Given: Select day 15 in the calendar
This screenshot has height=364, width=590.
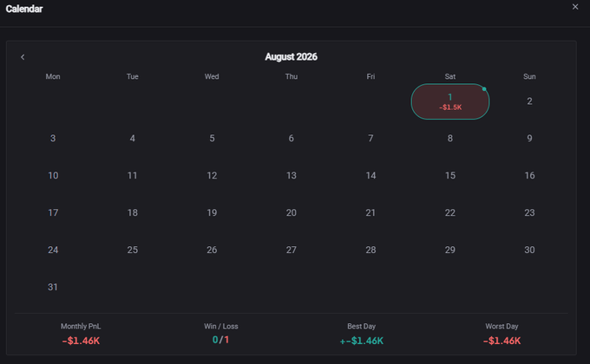Looking at the screenshot, I should point(450,176).
